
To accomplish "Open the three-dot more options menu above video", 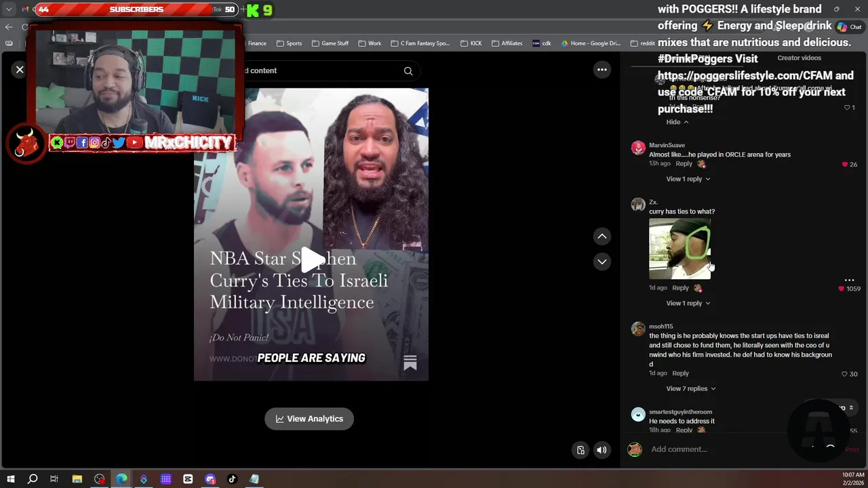I will tap(601, 70).
